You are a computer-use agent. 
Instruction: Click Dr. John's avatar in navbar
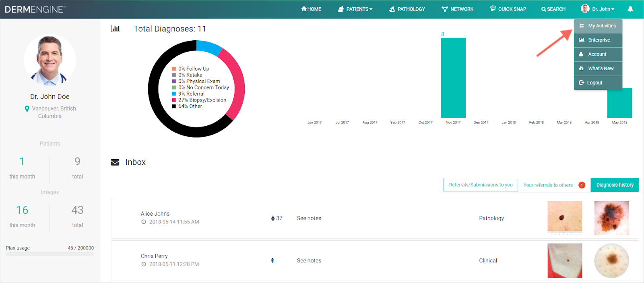coord(585,9)
